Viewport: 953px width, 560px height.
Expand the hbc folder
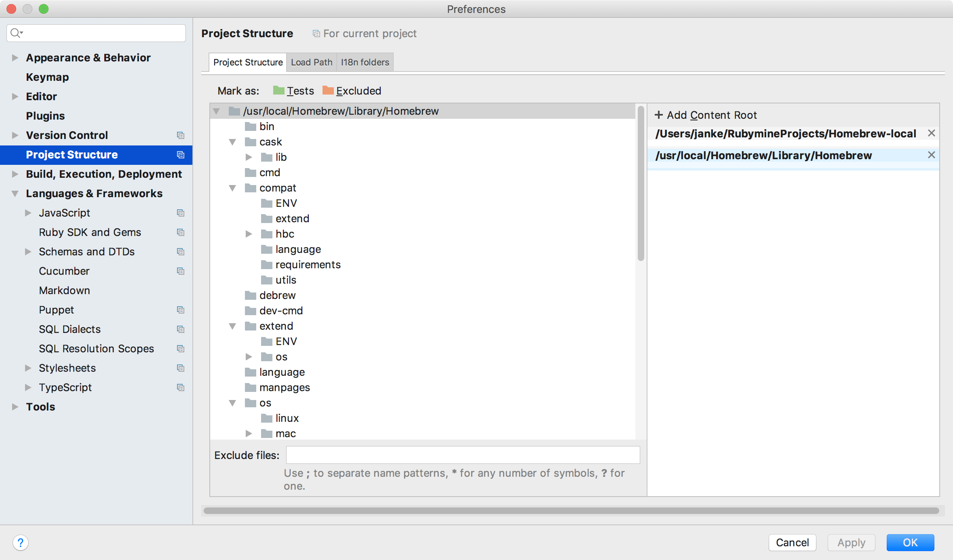249,234
